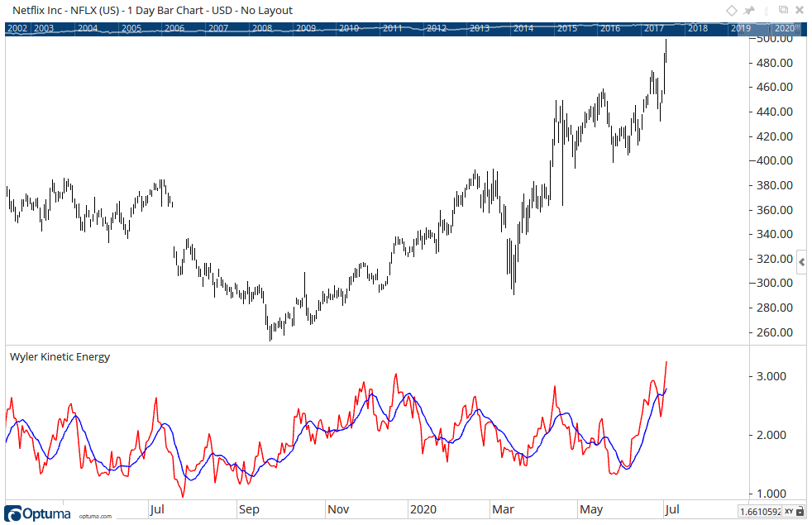Image resolution: width=812 pixels, height=525 pixels.
Task: Jump to 2011 in the year navigator strip
Action: pyautogui.click(x=393, y=28)
